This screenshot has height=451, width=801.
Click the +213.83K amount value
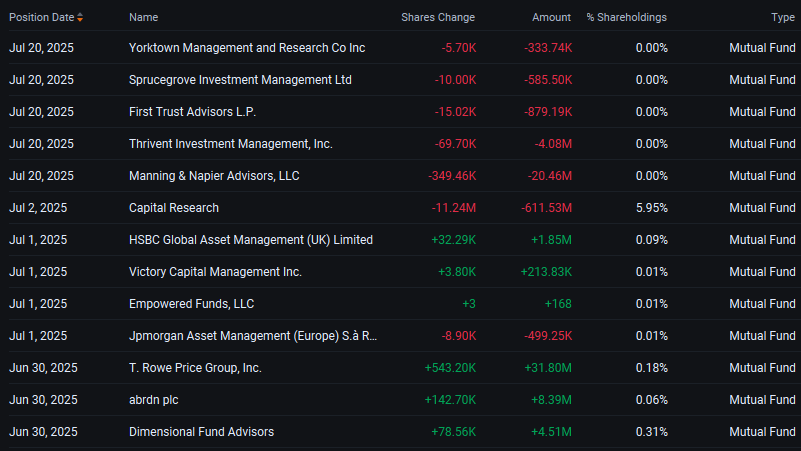tap(546, 272)
